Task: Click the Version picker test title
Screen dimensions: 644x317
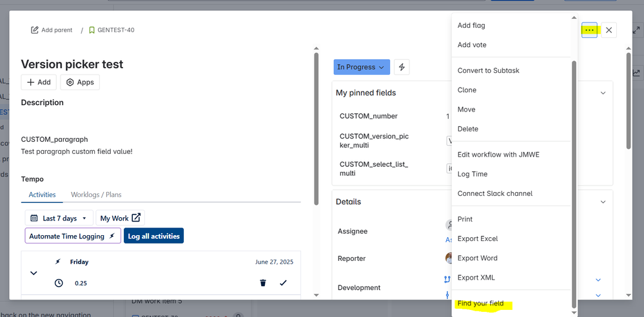Action: click(72, 64)
